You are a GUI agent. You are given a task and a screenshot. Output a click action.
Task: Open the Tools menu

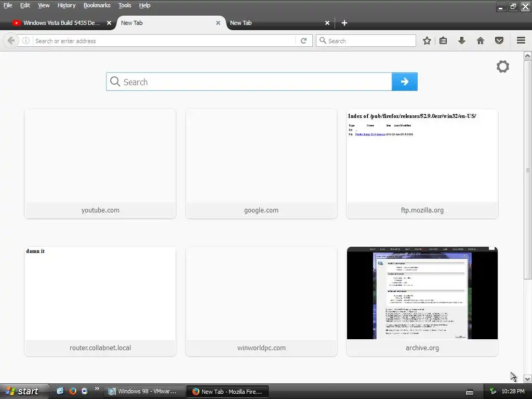tap(125, 5)
